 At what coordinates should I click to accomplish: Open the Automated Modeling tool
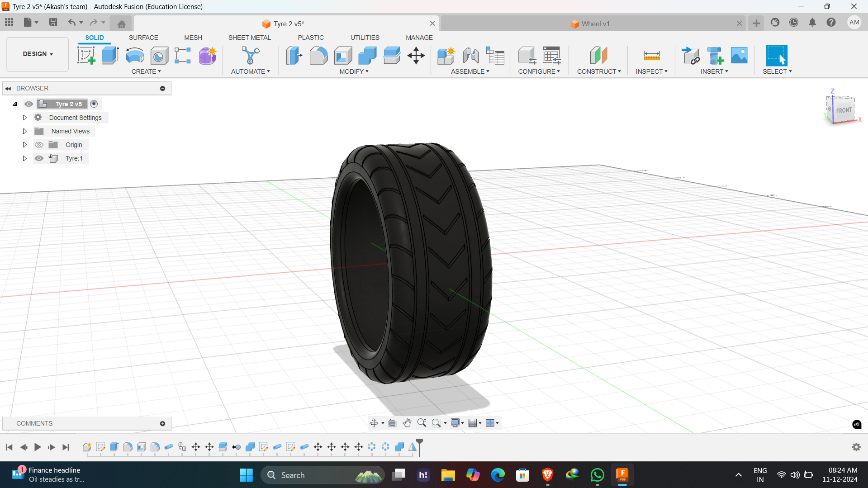click(x=250, y=56)
